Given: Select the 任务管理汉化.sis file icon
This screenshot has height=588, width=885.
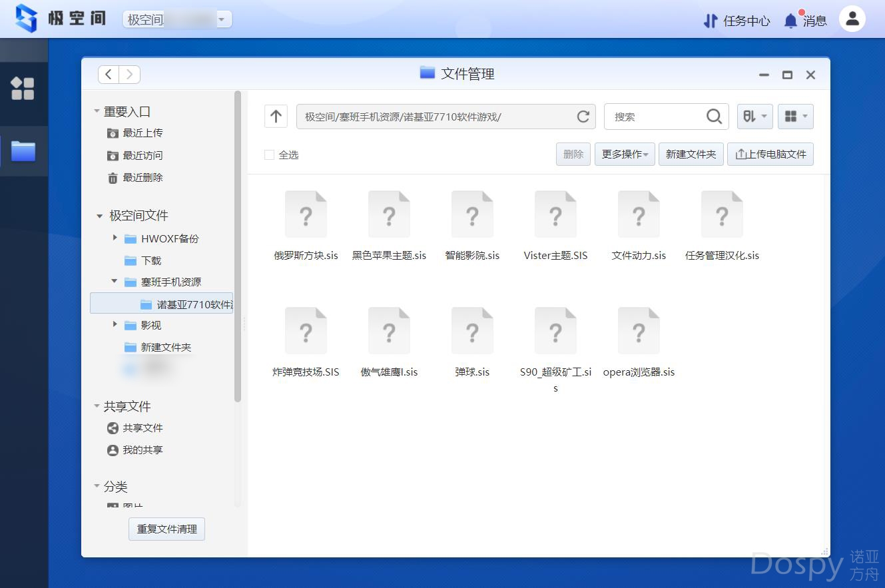Looking at the screenshot, I should 722,214.
